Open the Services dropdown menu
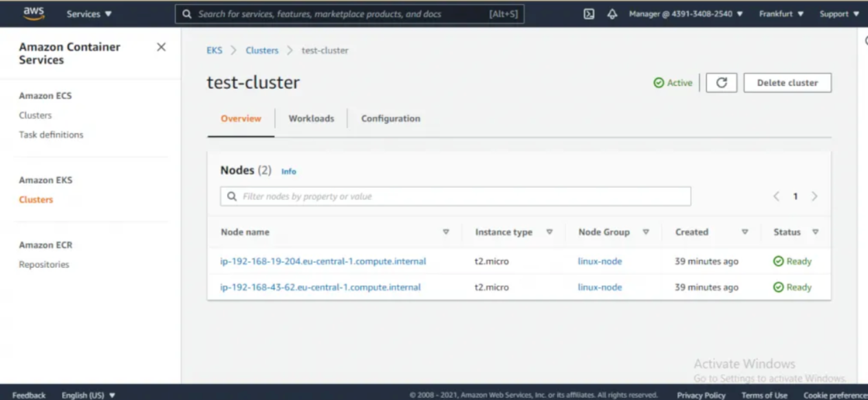The height and width of the screenshot is (400, 868). tap(89, 14)
